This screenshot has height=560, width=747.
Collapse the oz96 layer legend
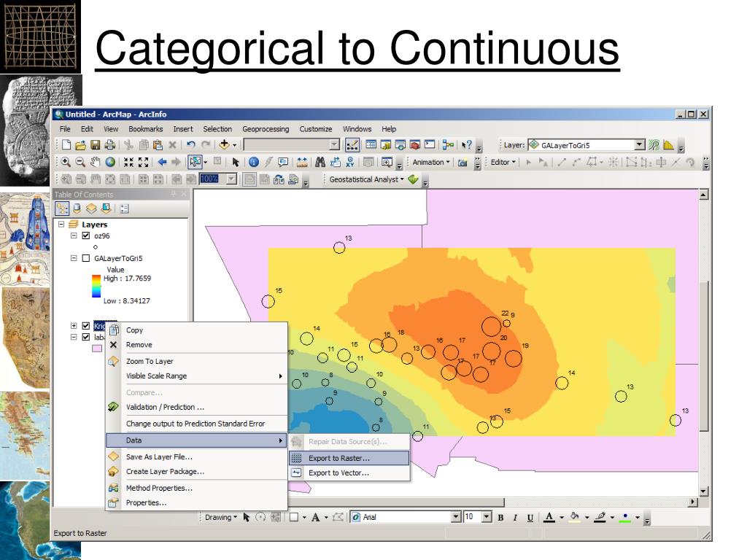(x=74, y=236)
